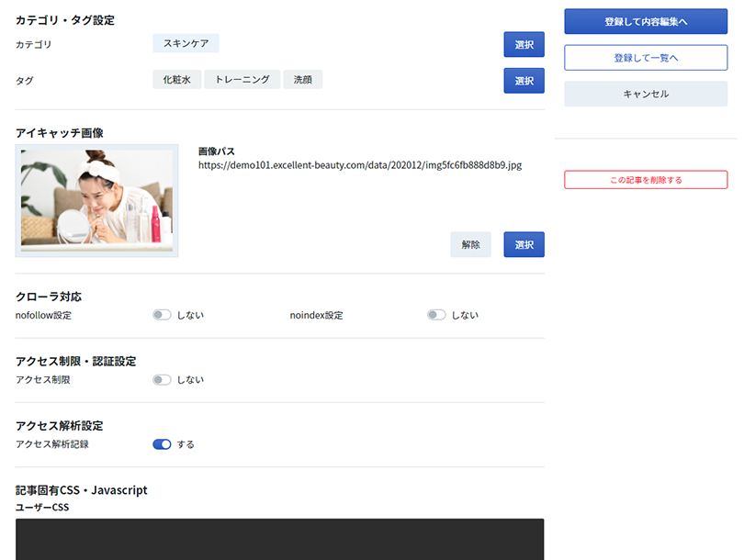The width and height of the screenshot is (744, 560).
Task: Click 登録して一覧へ button
Action: (646, 58)
